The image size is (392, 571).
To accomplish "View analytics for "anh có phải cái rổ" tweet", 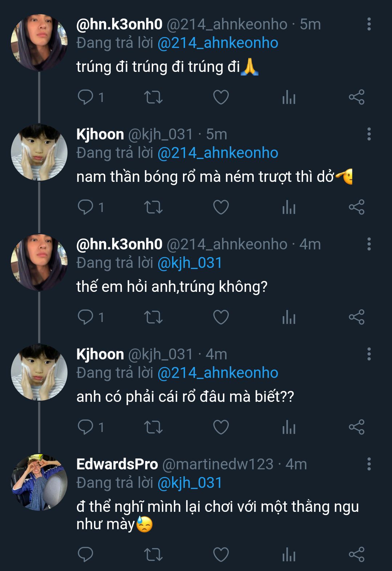I will pyautogui.click(x=289, y=427).
